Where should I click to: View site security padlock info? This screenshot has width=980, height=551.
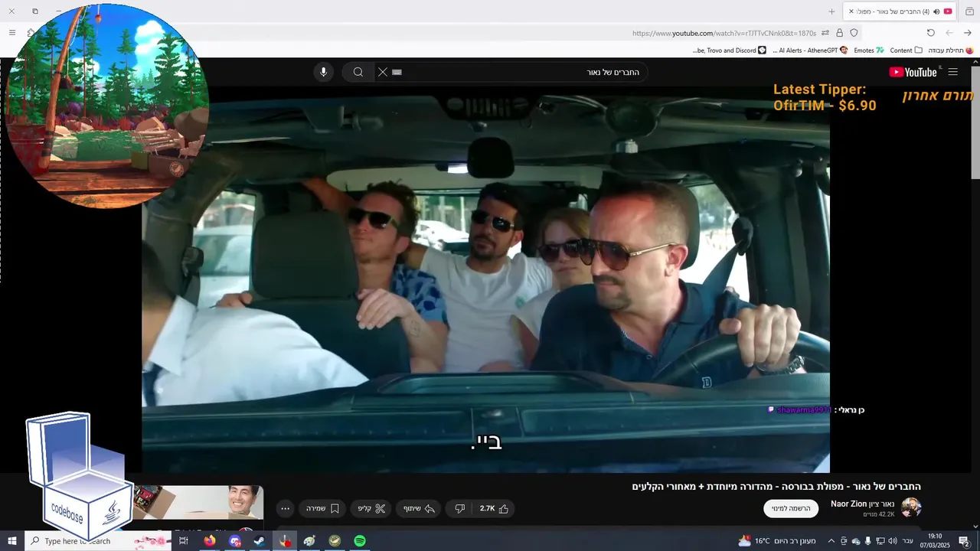tap(840, 33)
